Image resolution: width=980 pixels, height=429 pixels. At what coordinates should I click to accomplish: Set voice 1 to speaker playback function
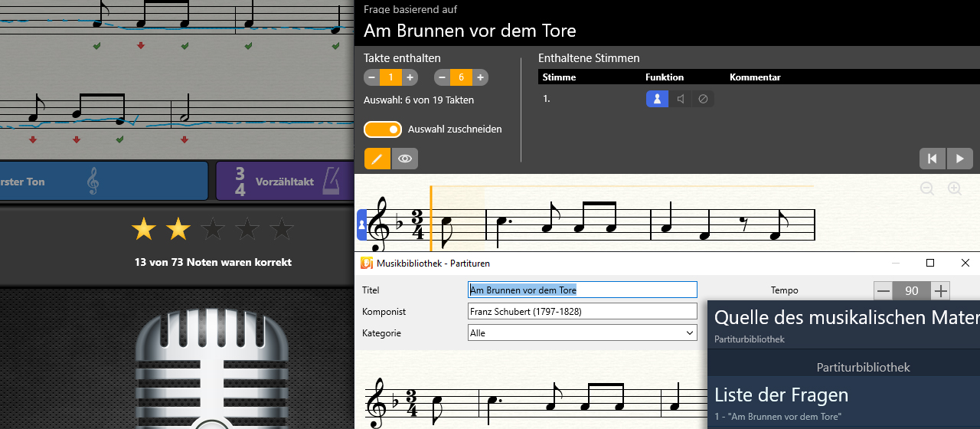coord(680,99)
